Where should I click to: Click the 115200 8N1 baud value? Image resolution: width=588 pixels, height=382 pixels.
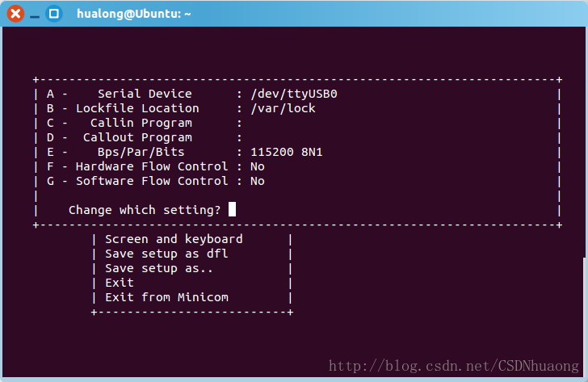287,152
